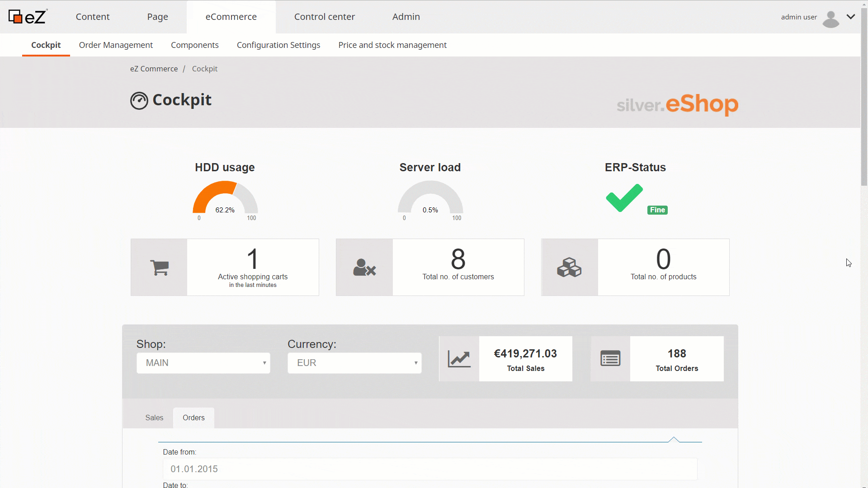Click the Cockpit gauge icon by title
The width and height of the screenshot is (868, 488).
coord(139,100)
